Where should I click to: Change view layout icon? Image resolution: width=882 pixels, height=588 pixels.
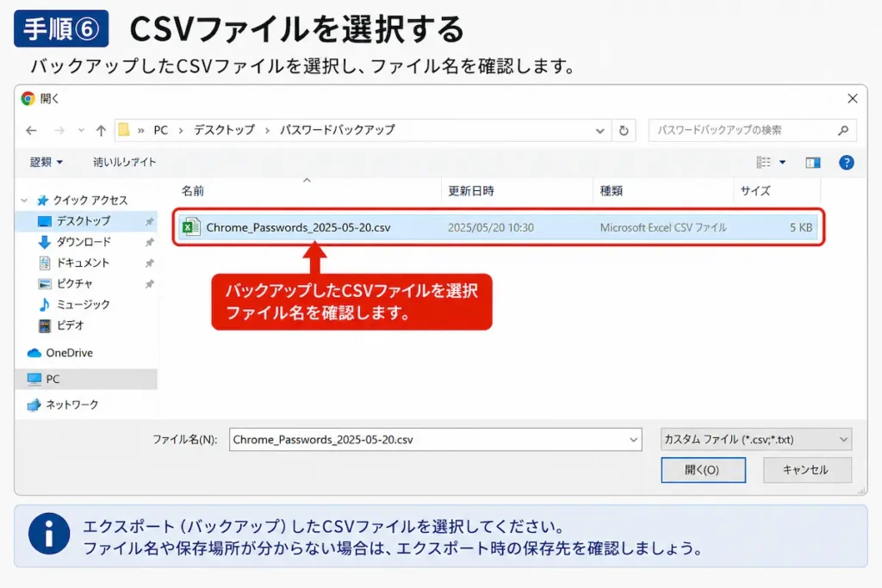[763, 163]
